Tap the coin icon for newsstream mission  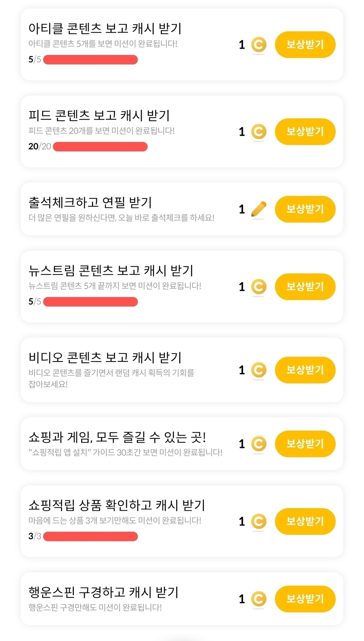click(x=259, y=287)
